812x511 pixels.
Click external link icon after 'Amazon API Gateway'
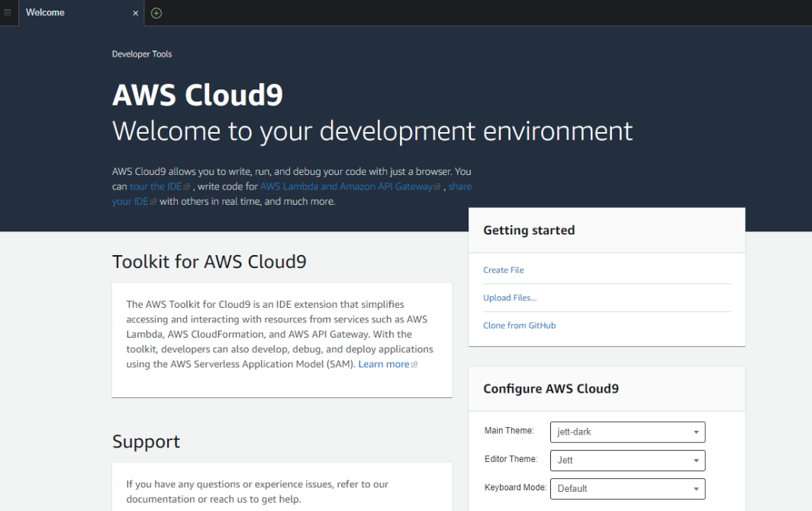coord(437,187)
